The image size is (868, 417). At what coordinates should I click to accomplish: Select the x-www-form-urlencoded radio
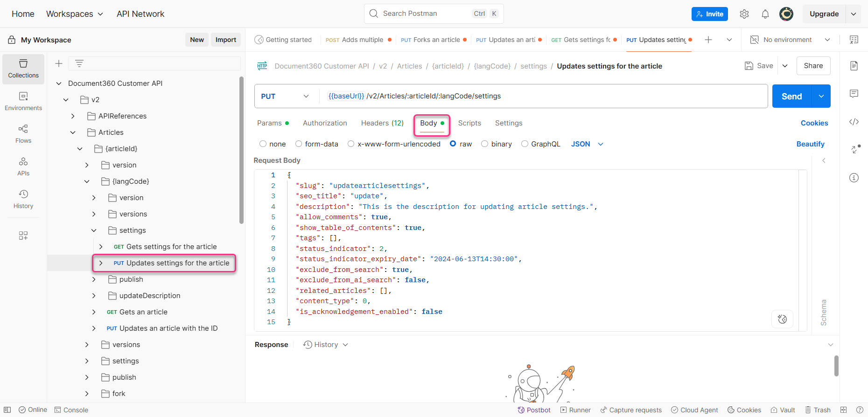tap(351, 144)
